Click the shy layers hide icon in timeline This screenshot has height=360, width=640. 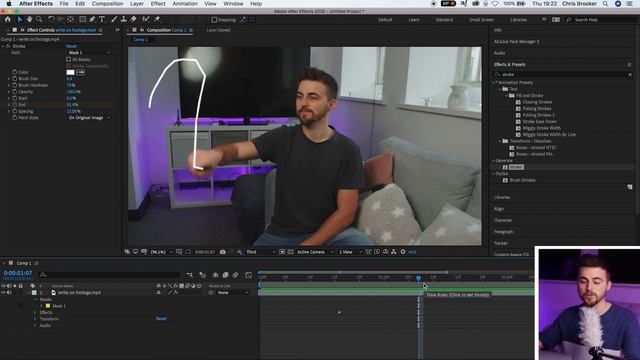pyautogui.click(x=215, y=275)
